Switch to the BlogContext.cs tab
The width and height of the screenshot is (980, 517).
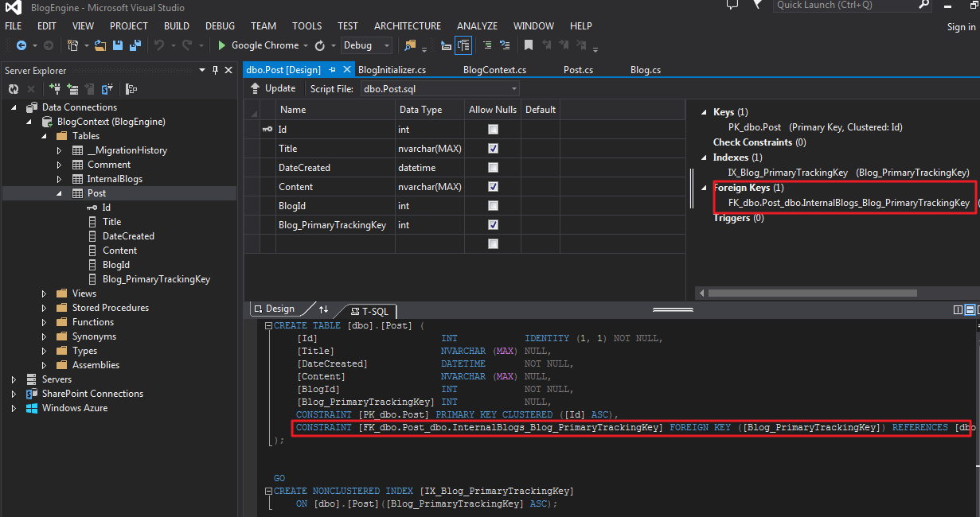[494, 70]
